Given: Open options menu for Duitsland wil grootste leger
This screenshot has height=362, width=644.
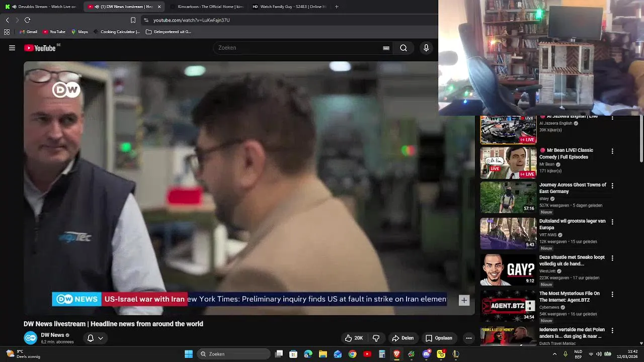Looking at the screenshot, I should pyautogui.click(x=612, y=222).
